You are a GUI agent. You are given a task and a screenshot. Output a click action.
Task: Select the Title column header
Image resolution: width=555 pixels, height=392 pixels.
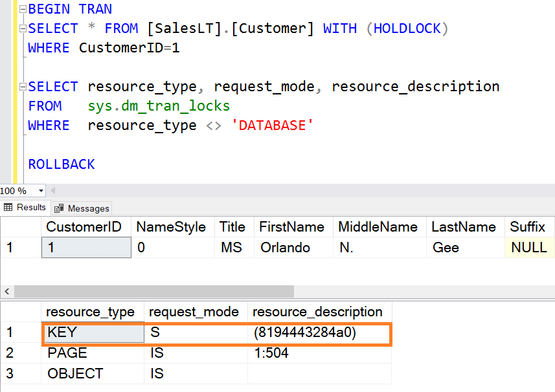coord(234,227)
